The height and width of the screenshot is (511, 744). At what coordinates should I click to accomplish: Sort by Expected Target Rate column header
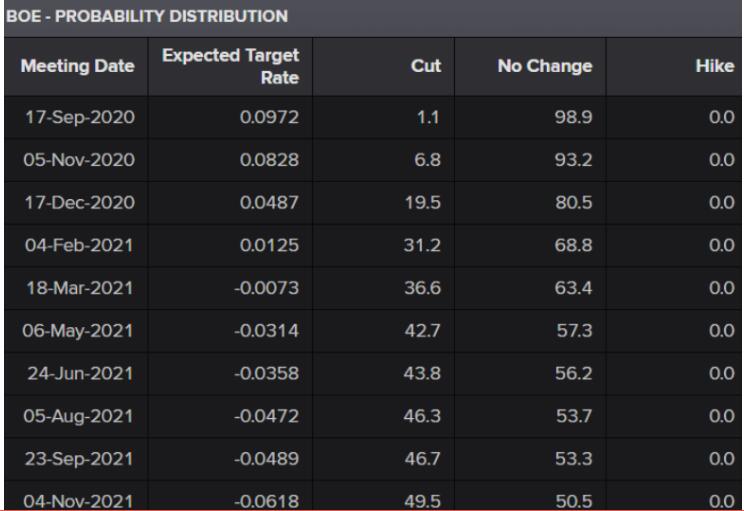click(231, 66)
